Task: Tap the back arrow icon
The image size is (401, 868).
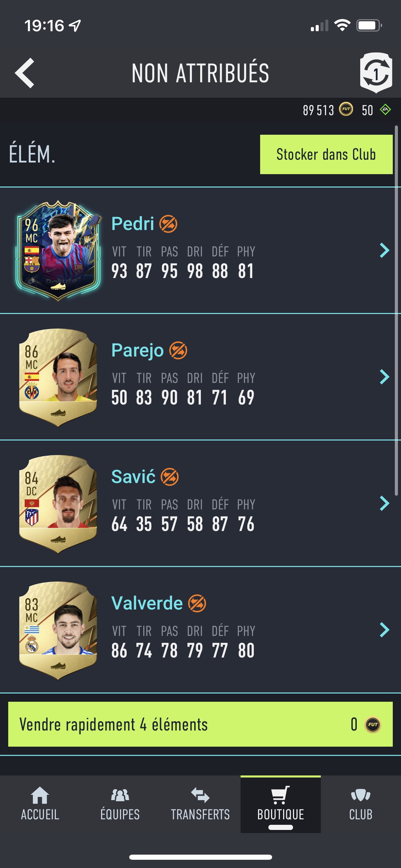Action: coord(25,73)
